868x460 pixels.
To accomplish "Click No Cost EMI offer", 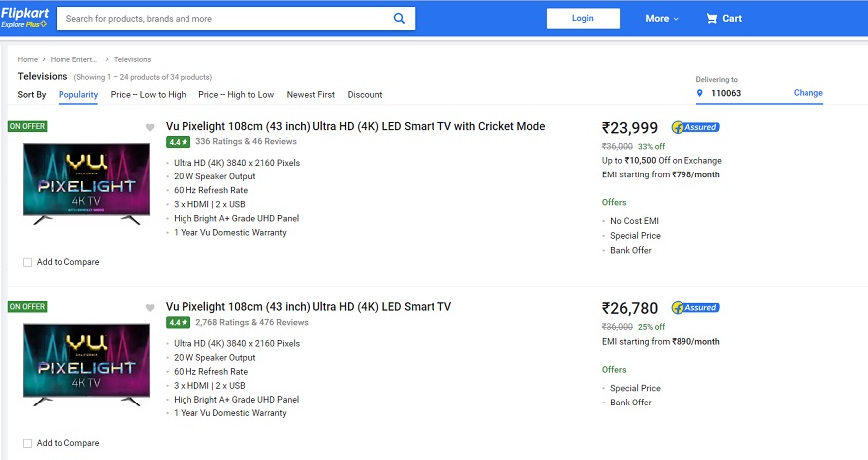I will [635, 221].
